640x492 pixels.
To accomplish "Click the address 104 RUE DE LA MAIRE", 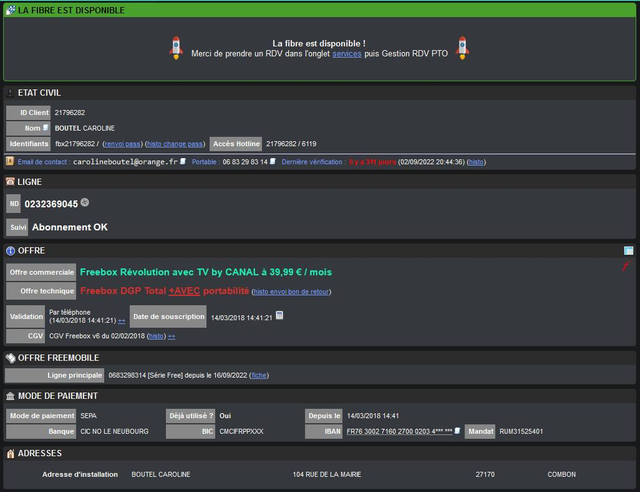I will 327,474.
